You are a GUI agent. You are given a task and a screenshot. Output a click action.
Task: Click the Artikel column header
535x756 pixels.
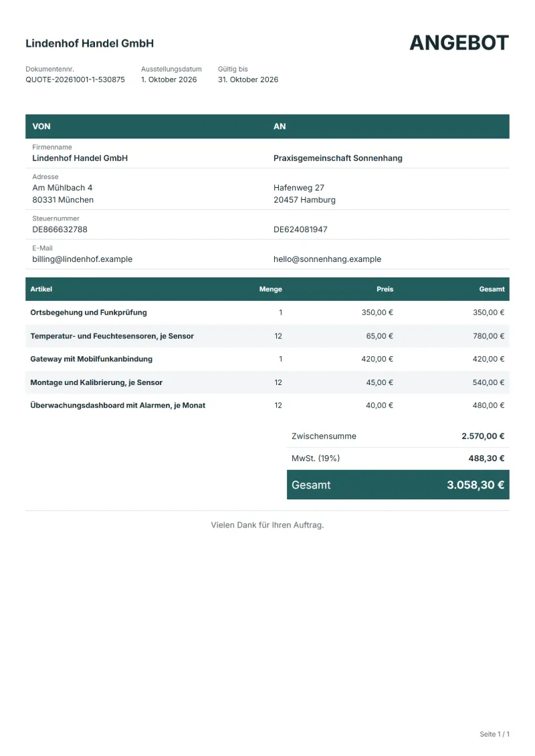pyautogui.click(x=41, y=289)
